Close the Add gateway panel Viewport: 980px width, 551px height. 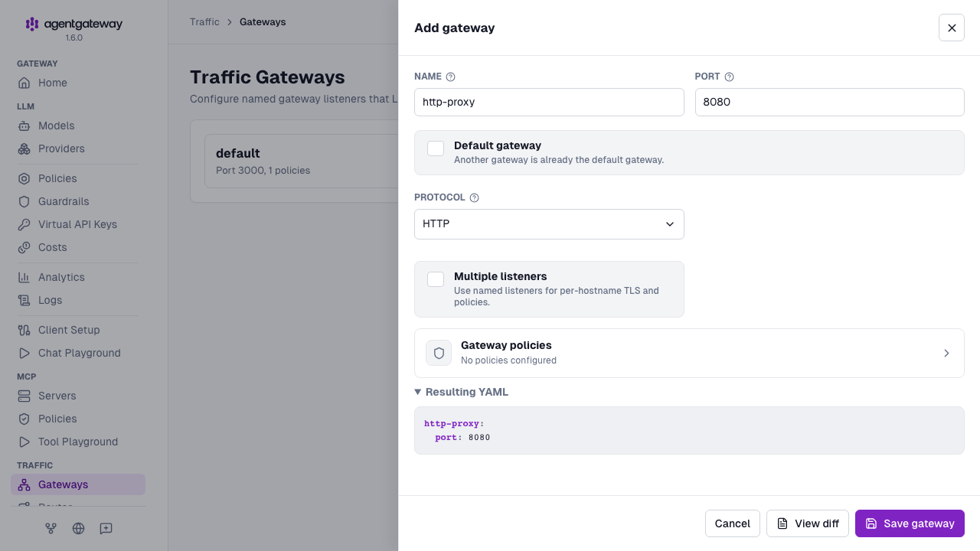(952, 28)
